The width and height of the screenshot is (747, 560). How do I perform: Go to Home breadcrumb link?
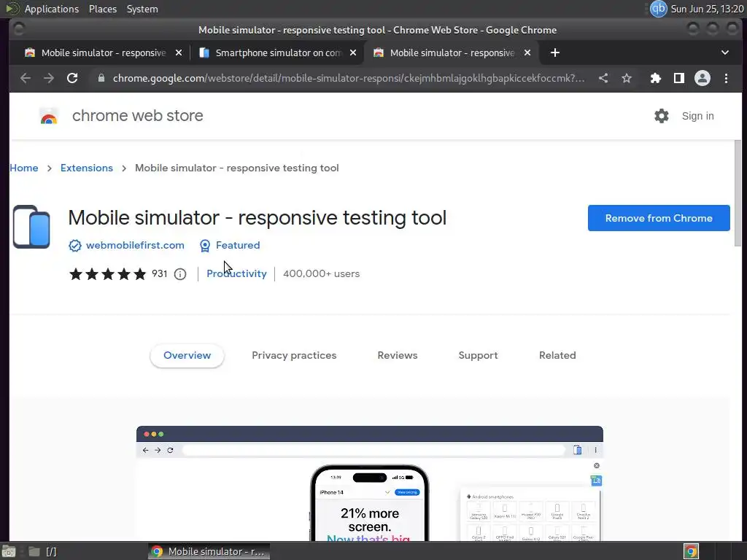tap(24, 168)
